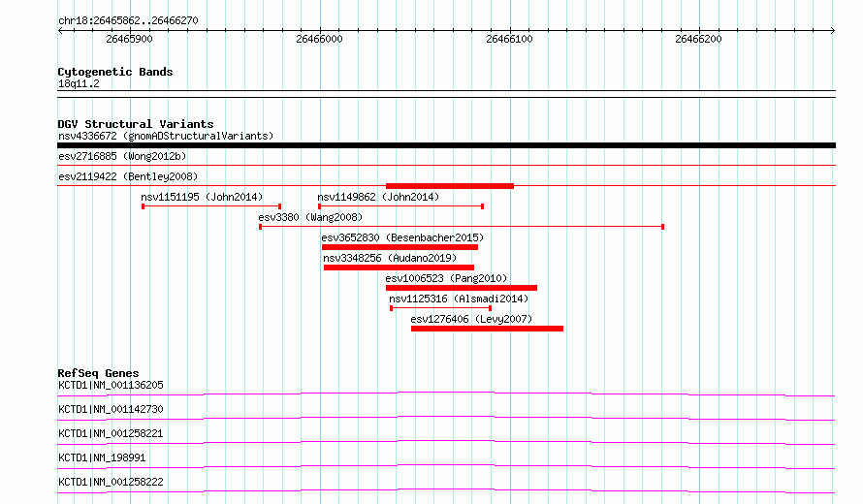Open variant nsv1149862 (John2014) label
The height and width of the screenshot is (504, 863).
(378, 197)
